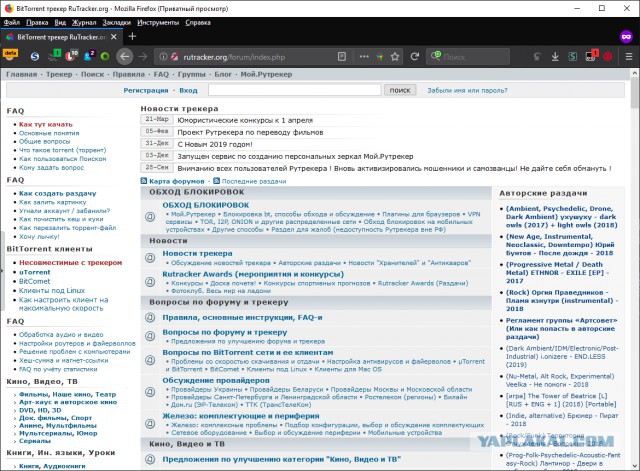Open Несовместимые с трекером link
Image resolution: width=640 pixels, height=471 pixels.
pos(71,262)
